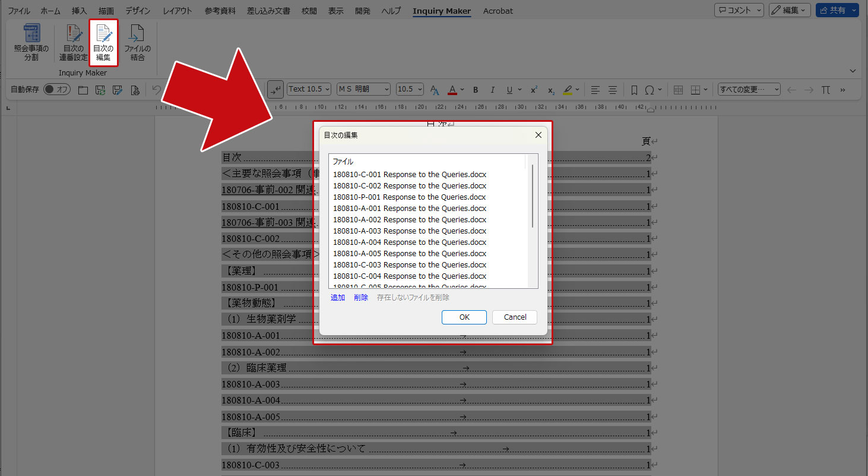868x476 pixels.
Task: Click the 照会事項の分割 ribbon icon
Action: (31, 43)
